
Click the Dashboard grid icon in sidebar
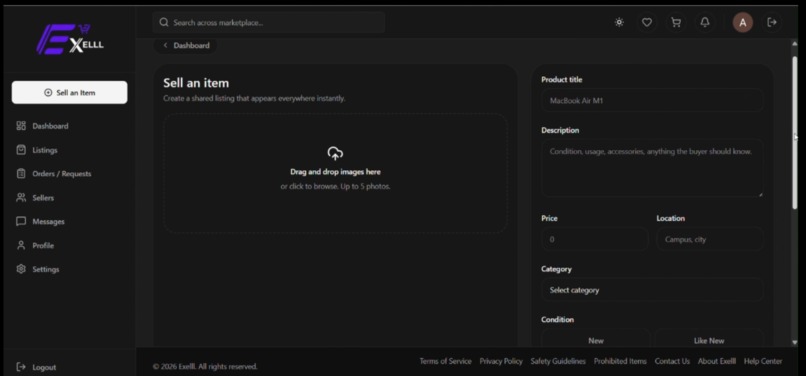[21, 126]
